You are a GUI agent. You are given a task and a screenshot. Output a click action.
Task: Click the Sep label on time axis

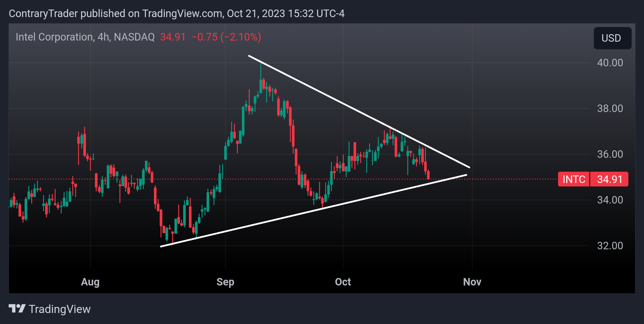(x=225, y=282)
